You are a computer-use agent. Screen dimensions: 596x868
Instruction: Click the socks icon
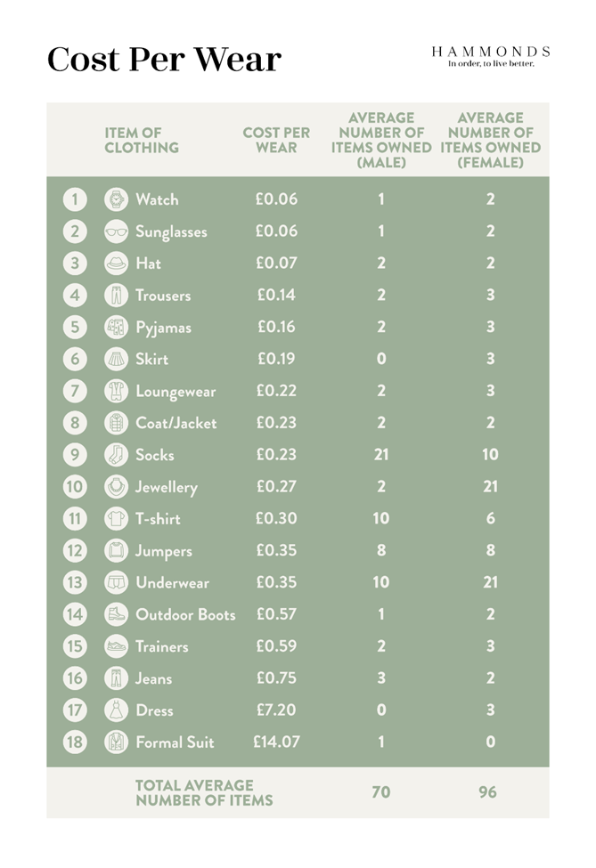(116, 455)
